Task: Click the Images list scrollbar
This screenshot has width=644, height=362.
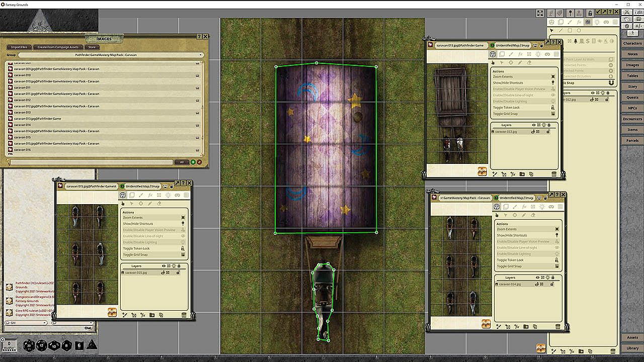Action: click(x=203, y=108)
